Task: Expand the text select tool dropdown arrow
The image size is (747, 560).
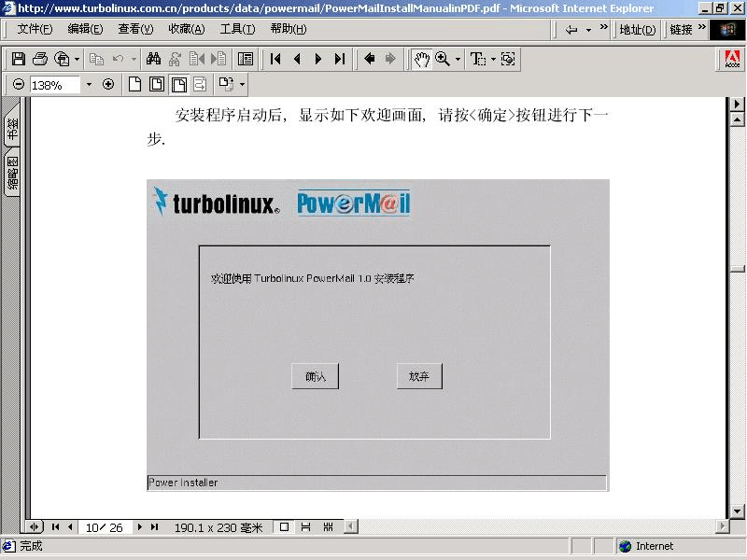Action: point(493,59)
